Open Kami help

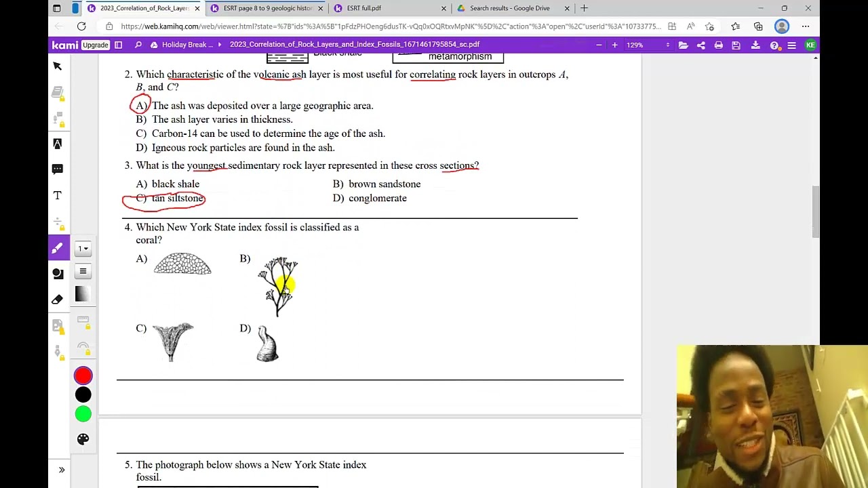[774, 45]
